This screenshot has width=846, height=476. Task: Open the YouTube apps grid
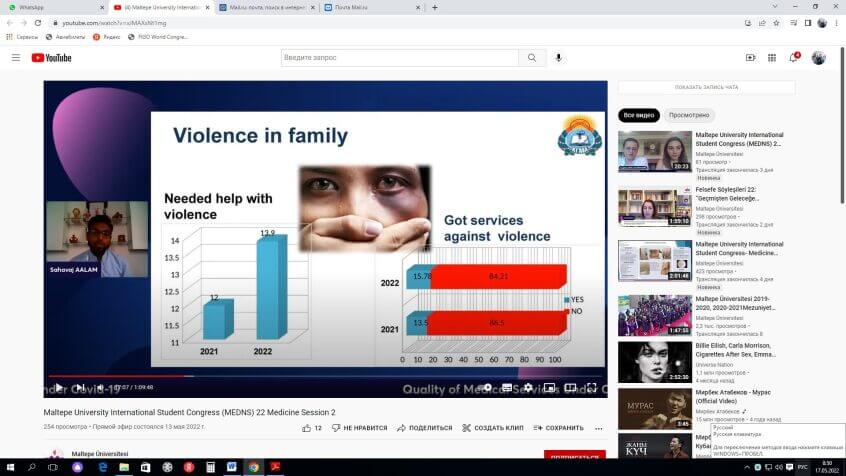(772, 58)
